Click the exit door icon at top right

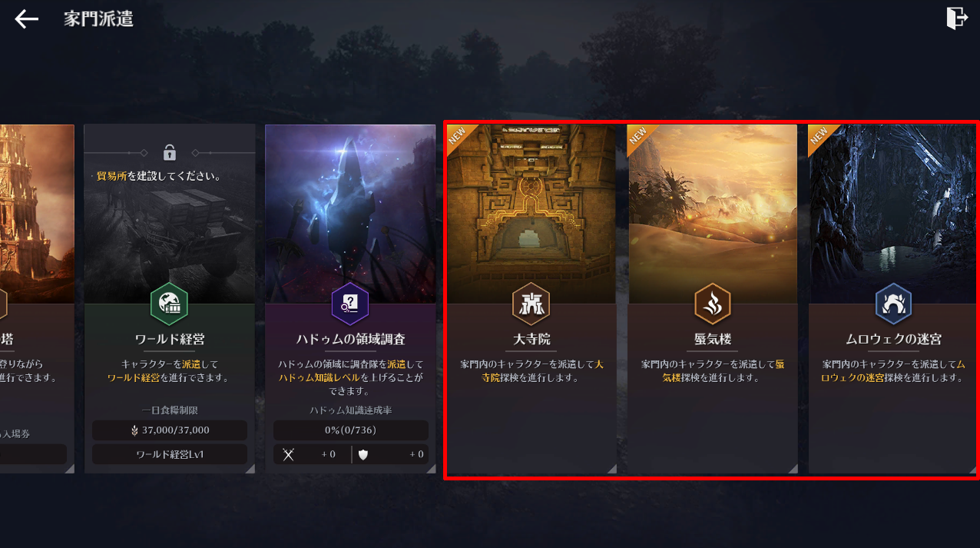point(956,18)
